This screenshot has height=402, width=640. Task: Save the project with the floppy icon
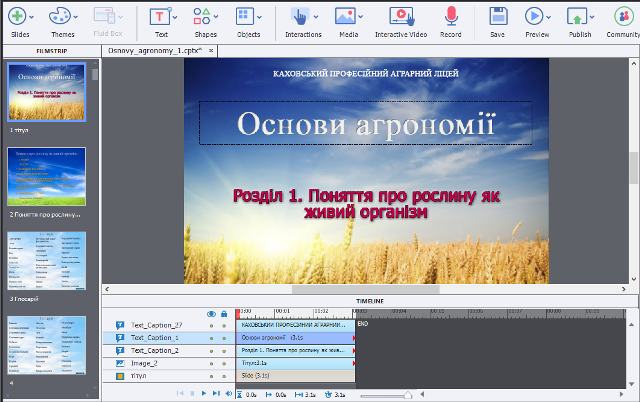click(498, 16)
